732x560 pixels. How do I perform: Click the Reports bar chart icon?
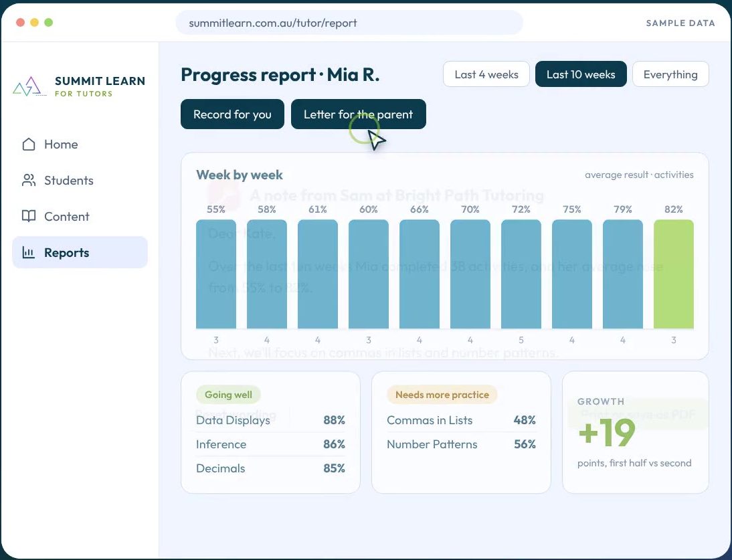tap(29, 252)
